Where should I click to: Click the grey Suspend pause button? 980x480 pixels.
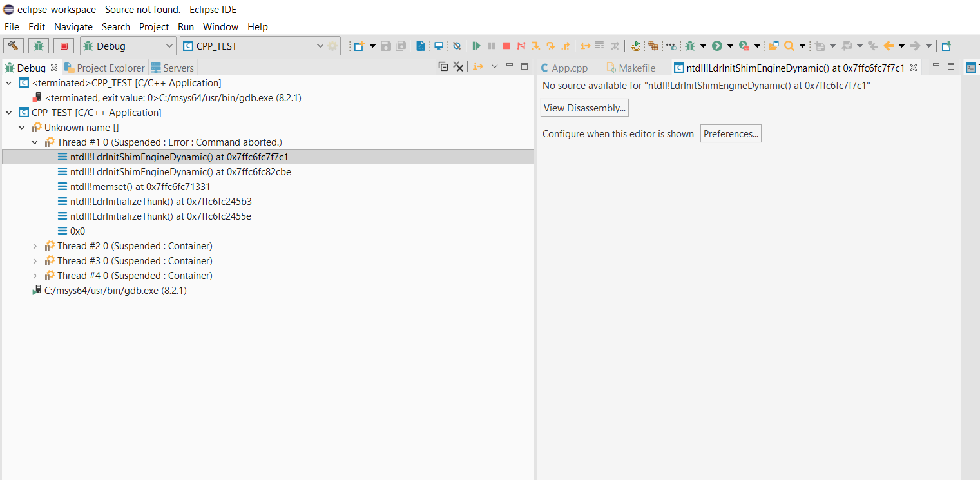pos(492,46)
